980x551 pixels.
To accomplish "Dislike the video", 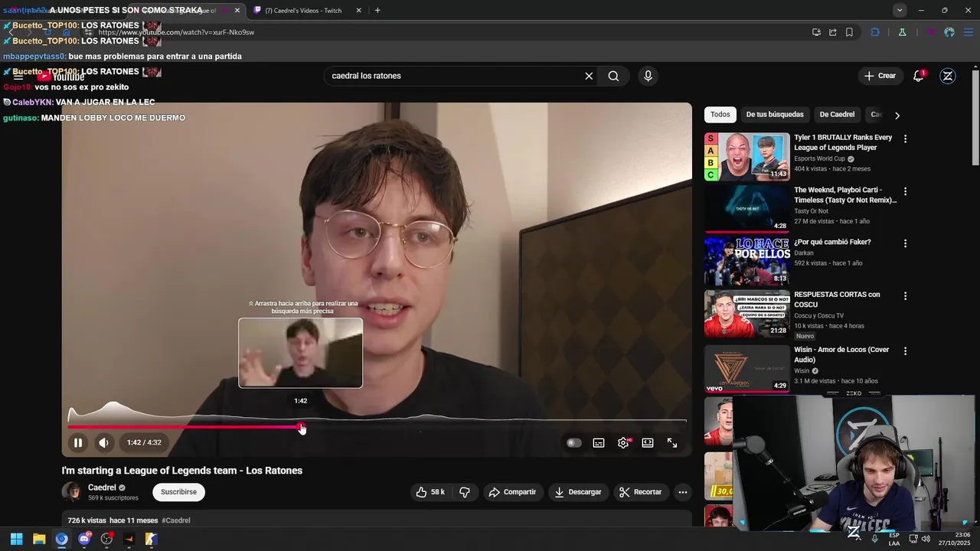I will 465,492.
